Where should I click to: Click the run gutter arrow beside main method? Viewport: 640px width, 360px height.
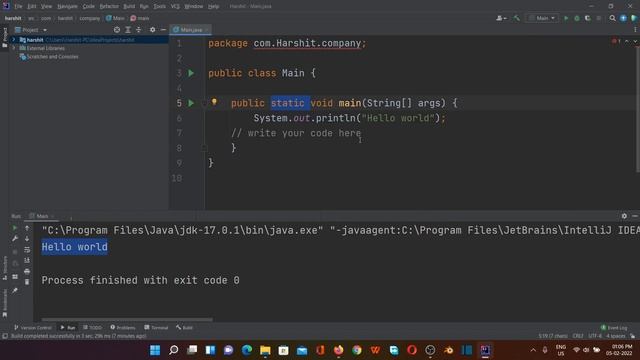pos(191,103)
